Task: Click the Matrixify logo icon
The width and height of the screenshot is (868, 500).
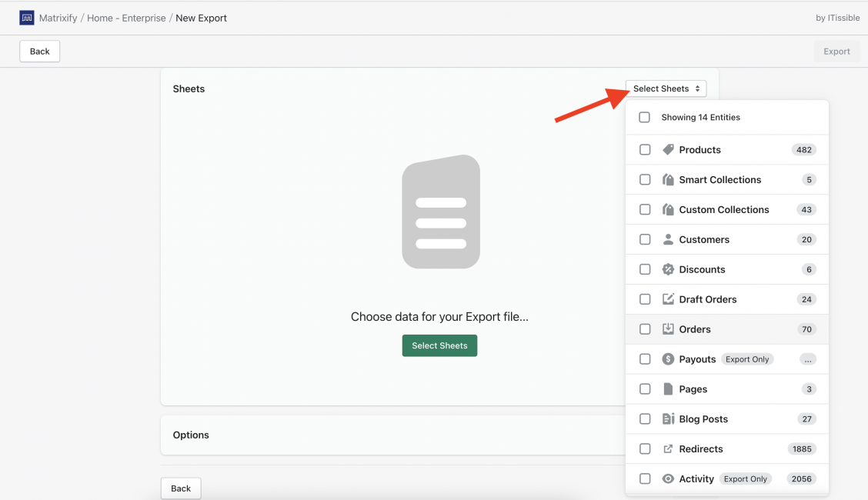Action: pos(27,17)
